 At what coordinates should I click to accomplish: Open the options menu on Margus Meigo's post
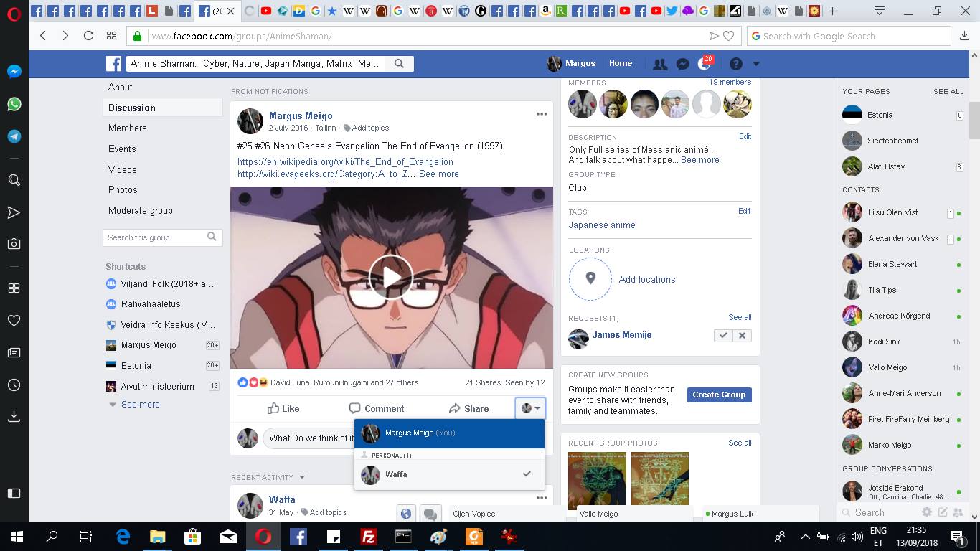542,114
